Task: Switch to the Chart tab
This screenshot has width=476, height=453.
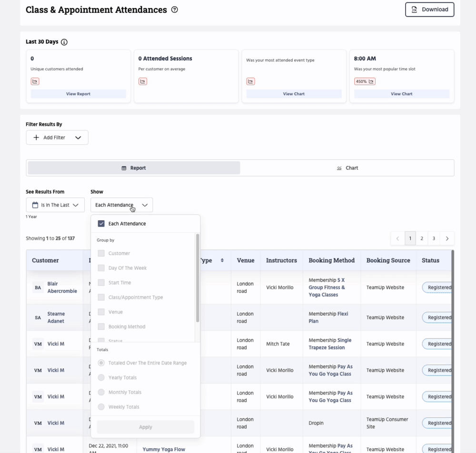Action: point(347,168)
